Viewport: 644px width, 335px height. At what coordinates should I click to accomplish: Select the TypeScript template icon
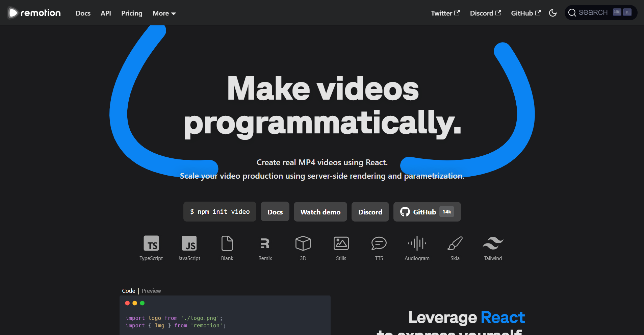coord(151,243)
